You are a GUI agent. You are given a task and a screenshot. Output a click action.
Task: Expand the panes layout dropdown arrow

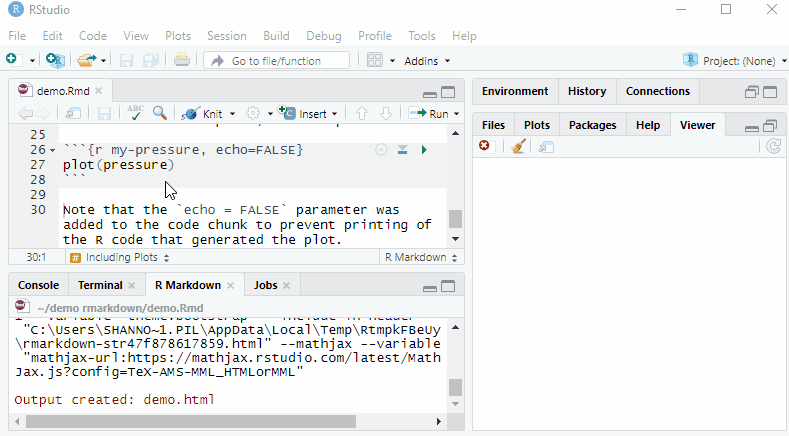[392, 61]
